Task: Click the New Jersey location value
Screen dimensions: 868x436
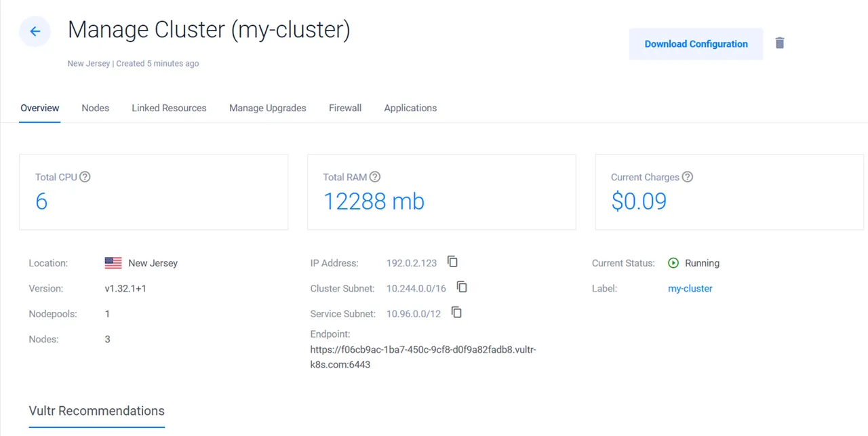Action: tap(153, 263)
